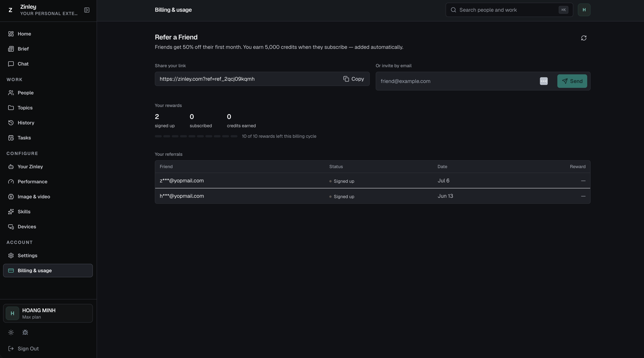This screenshot has width=644, height=358.
Task: Click the search magnifier icon
Action: [453, 10]
